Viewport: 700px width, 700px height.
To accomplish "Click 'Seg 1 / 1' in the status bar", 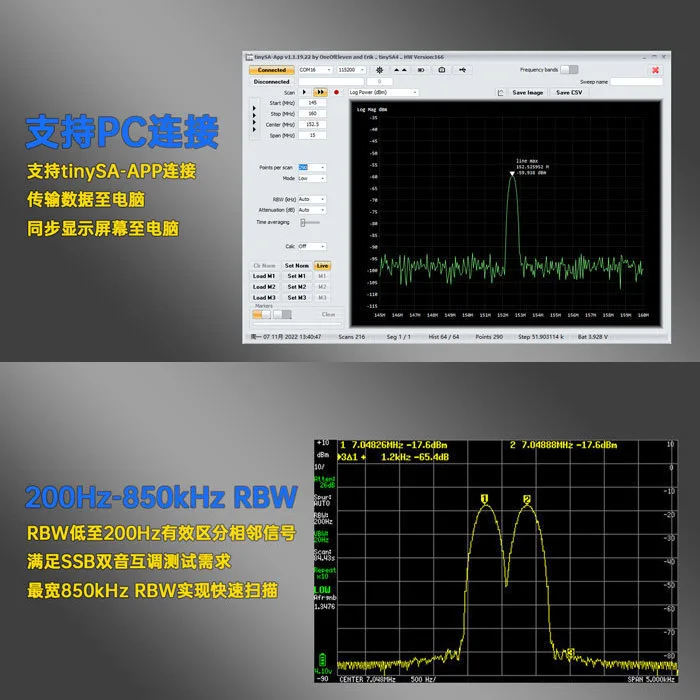I will click(398, 337).
